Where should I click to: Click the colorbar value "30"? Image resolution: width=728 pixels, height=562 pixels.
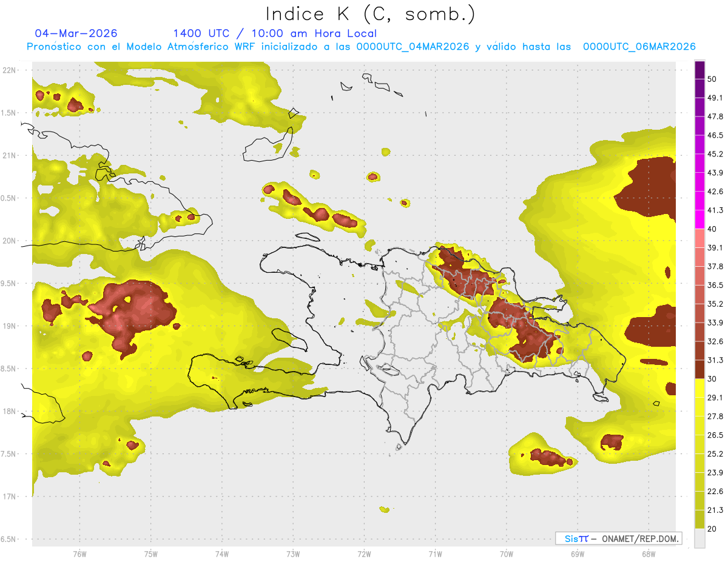[712, 379]
